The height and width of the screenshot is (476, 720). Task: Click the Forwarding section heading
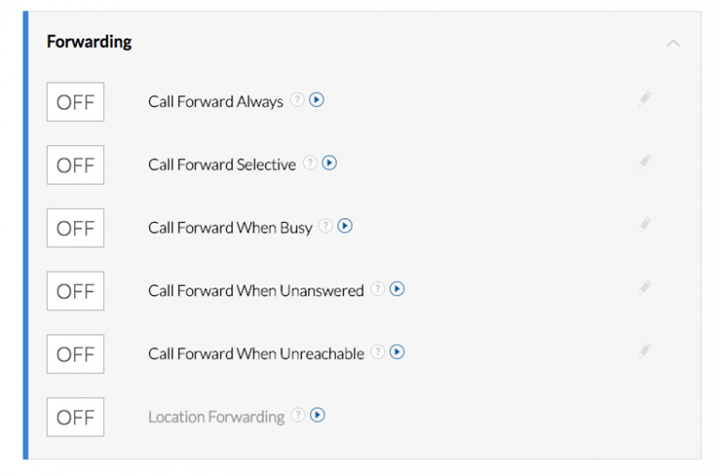click(x=89, y=42)
